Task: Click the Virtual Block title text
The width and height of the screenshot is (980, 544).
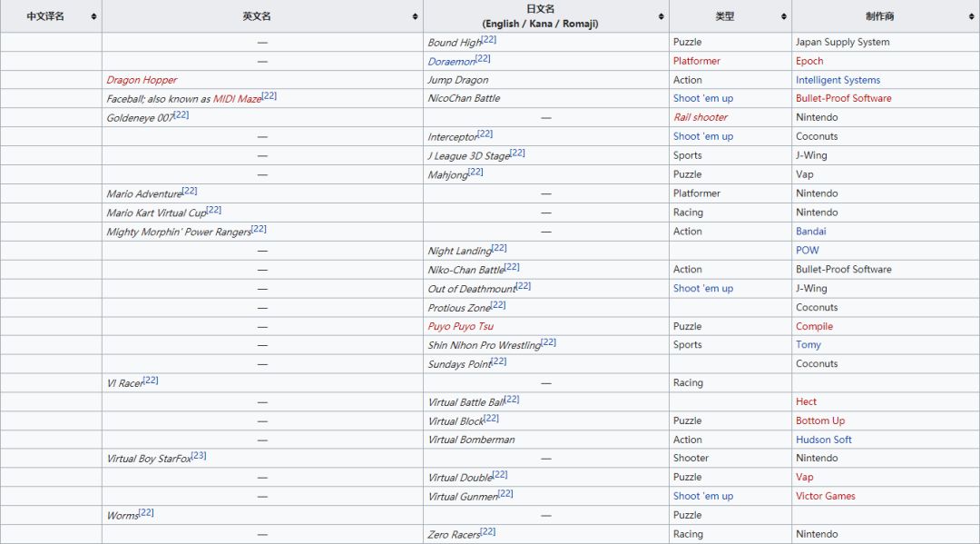Action: coord(456,421)
